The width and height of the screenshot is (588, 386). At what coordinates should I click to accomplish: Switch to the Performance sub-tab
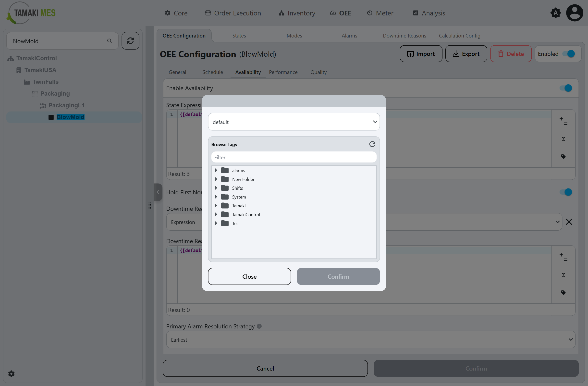click(283, 72)
